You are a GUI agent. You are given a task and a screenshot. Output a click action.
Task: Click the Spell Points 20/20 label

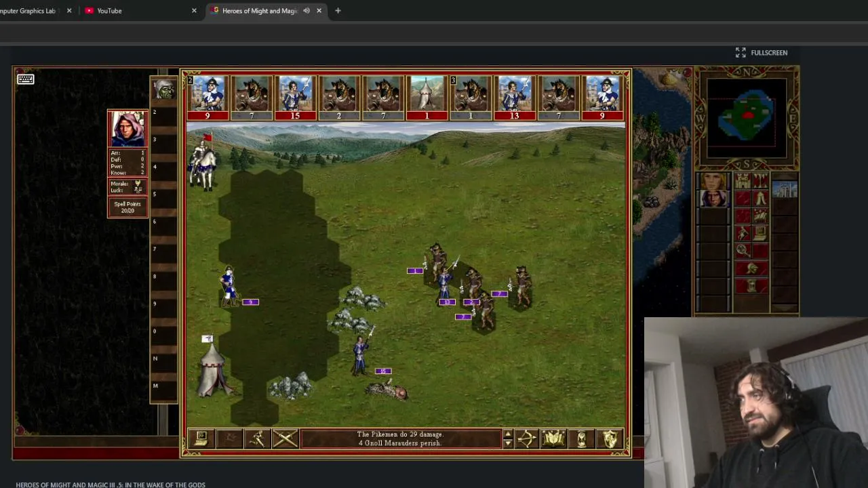point(127,207)
